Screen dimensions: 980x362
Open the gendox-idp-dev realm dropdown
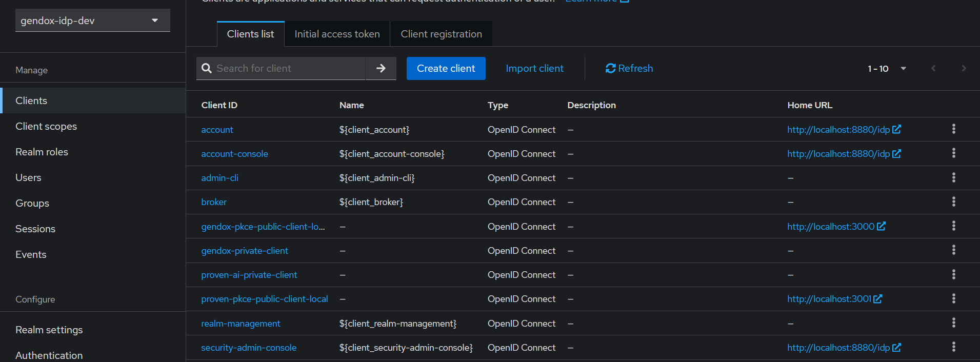pyautogui.click(x=92, y=21)
